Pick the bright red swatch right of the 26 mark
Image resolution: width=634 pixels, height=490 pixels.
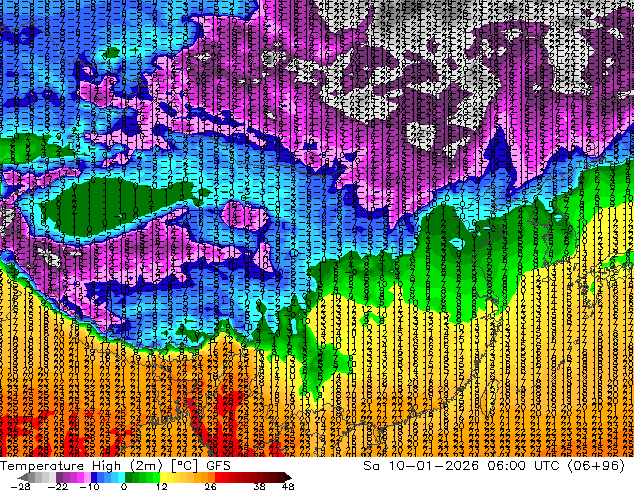218,477
